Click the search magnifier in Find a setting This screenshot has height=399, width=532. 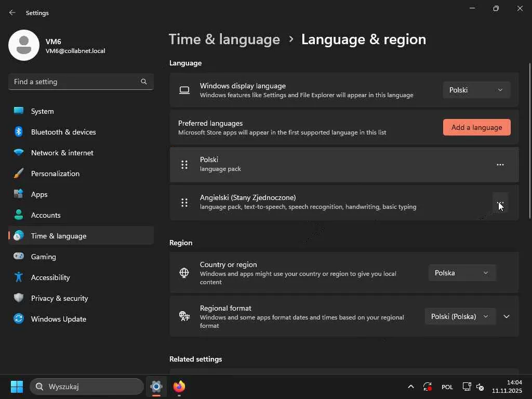click(144, 82)
